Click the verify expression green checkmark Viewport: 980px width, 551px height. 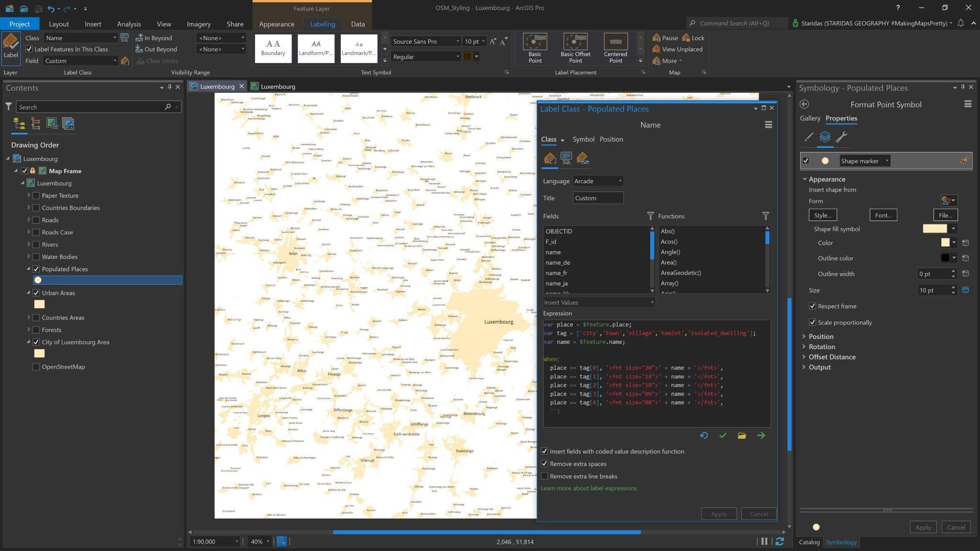(x=723, y=436)
